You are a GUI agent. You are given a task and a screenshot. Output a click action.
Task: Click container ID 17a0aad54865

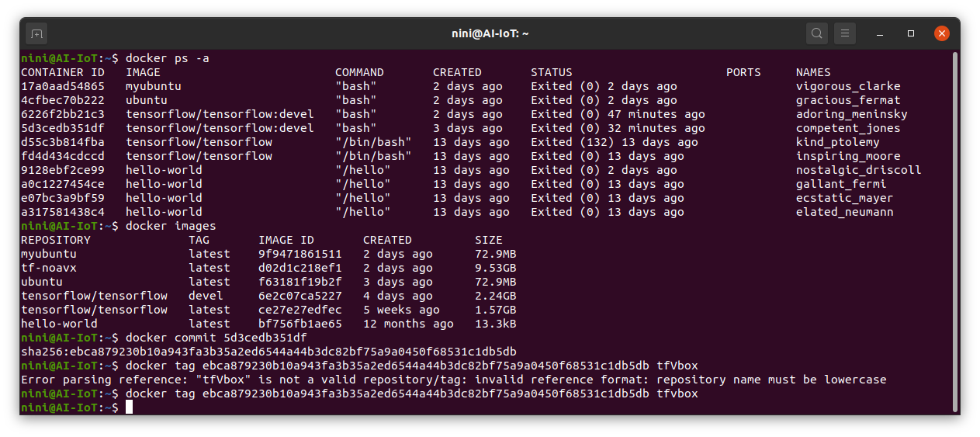(x=63, y=86)
